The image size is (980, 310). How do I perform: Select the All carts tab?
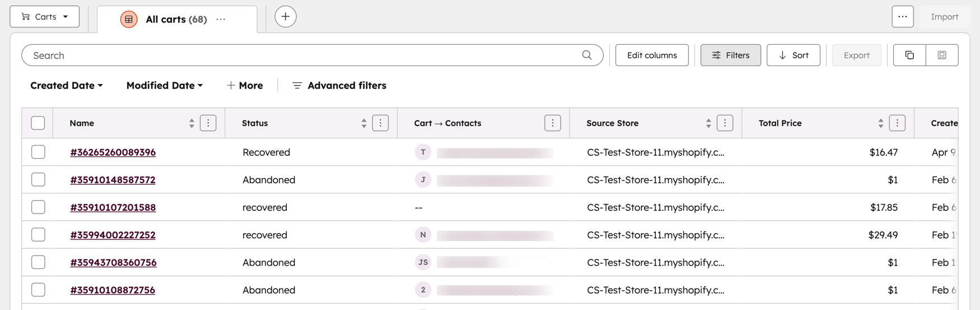click(x=176, y=20)
